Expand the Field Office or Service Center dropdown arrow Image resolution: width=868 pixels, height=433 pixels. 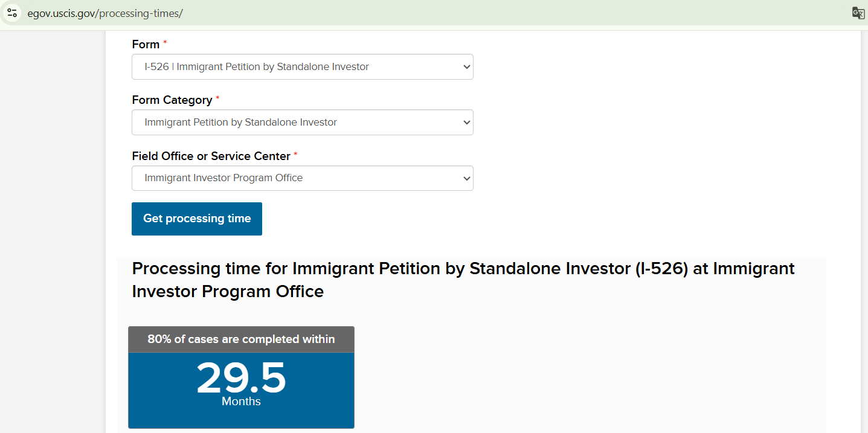click(x=466, y=178)
